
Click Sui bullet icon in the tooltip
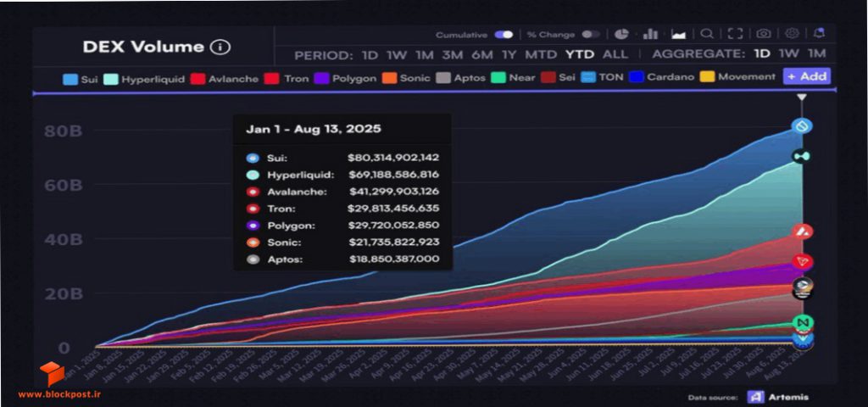click(253, 158)
